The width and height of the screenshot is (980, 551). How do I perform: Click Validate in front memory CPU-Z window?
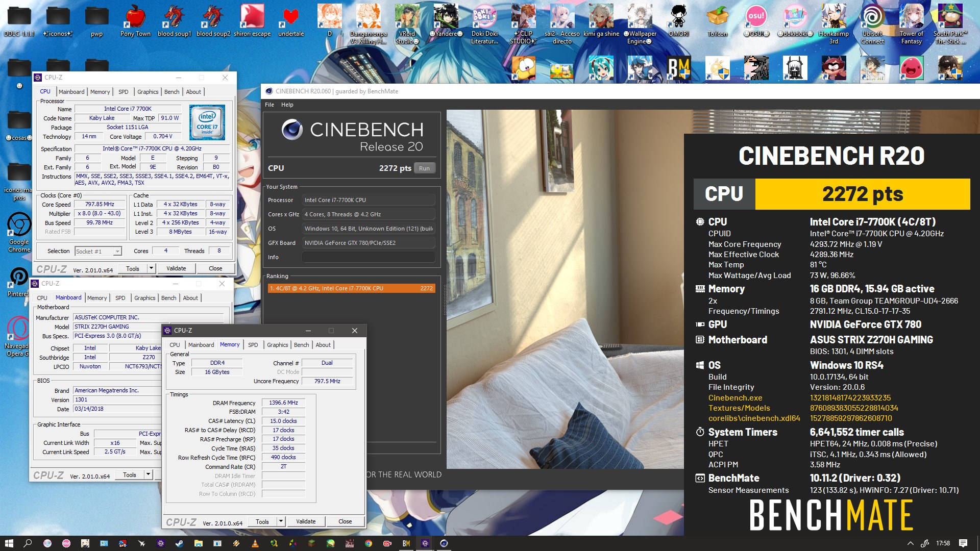coord(306,521)
